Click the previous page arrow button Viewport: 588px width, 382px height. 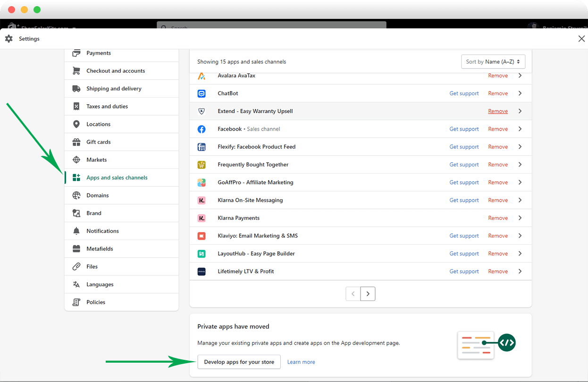point(353,294)
